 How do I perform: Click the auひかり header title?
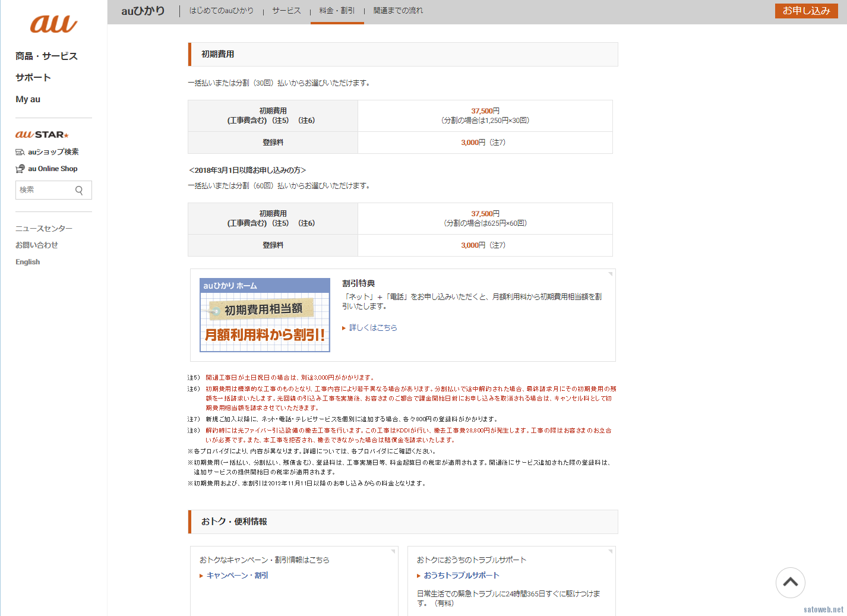[x=143, y=11]
